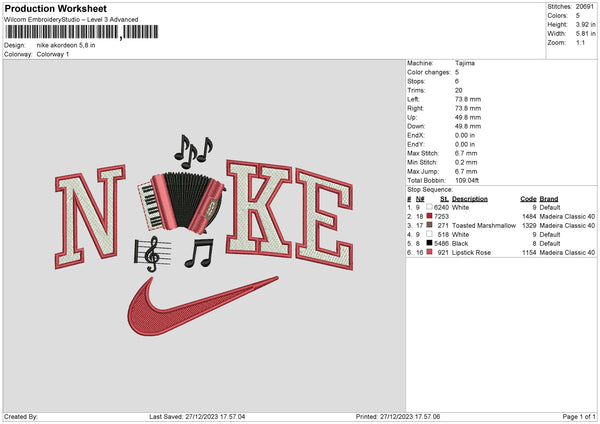The width and height of the screenshot is (600, 424).
Task: Click 'Page 1 of 1' in the footer
Action: (579, 416)
